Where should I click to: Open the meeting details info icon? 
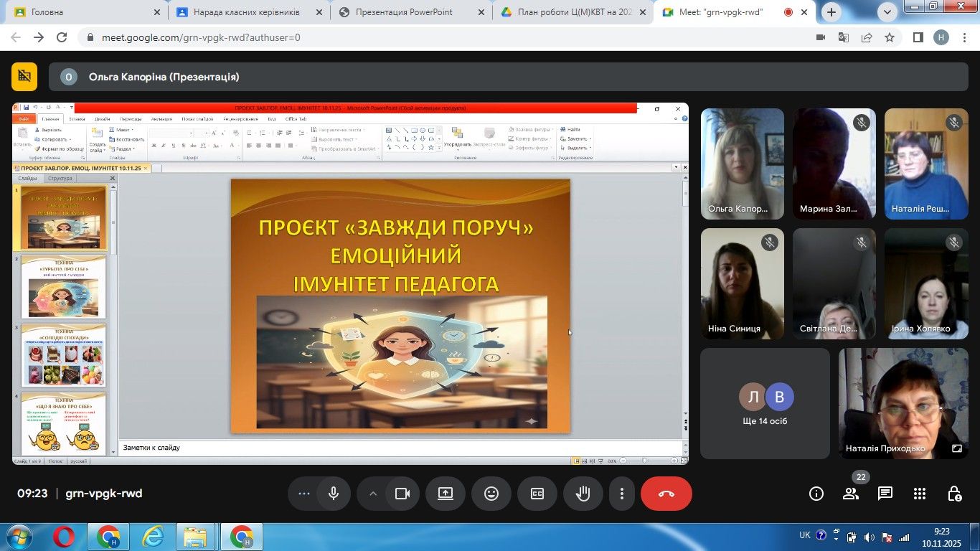pyautogui.click(x=816, y=494)
